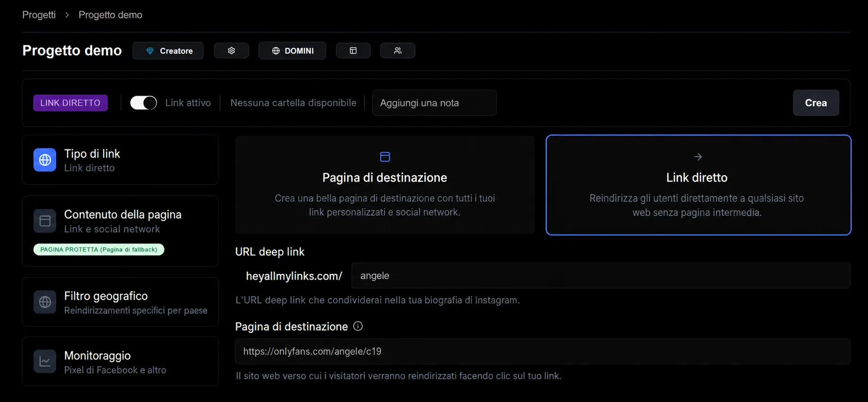Open the Monitoraggio section

120,362
